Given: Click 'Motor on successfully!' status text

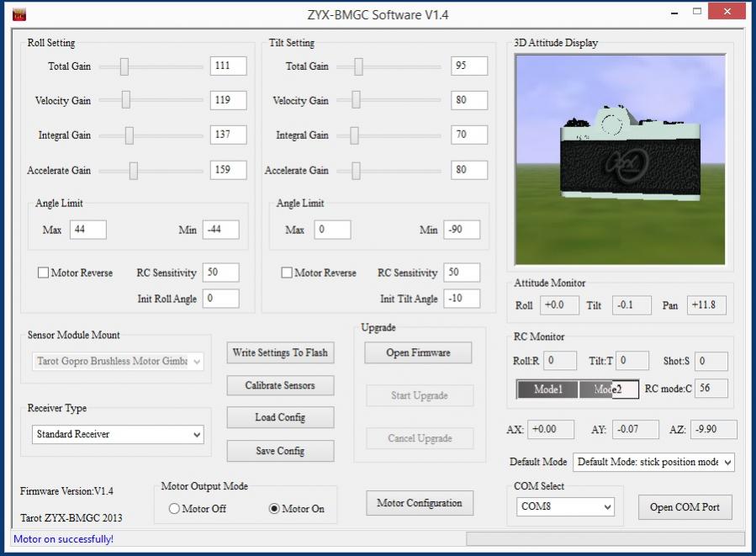Looking at the screenshot, I should point(63,539).
